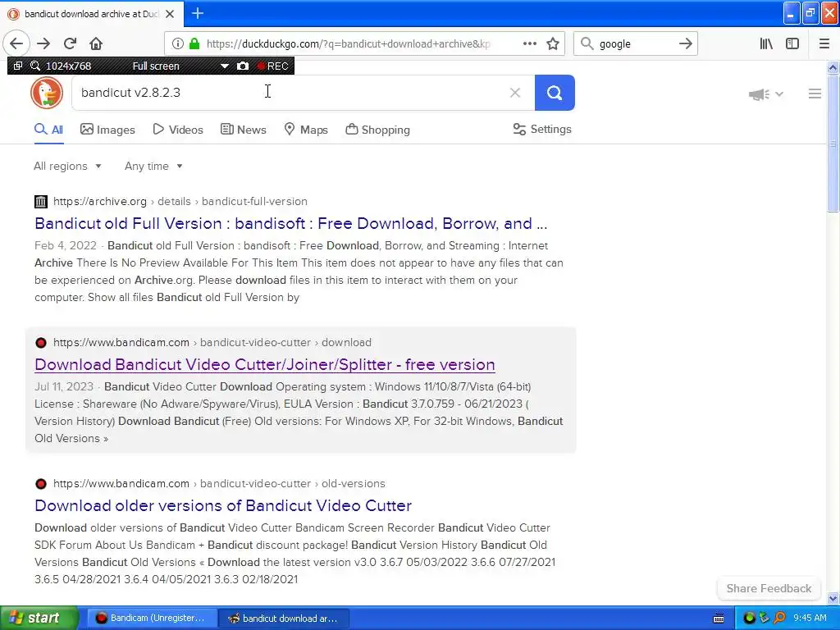The height and width of the screenshot is (630, 840).
Task: Expand the All regions filter
Action: pyautogui.click(x=67, y=166)
